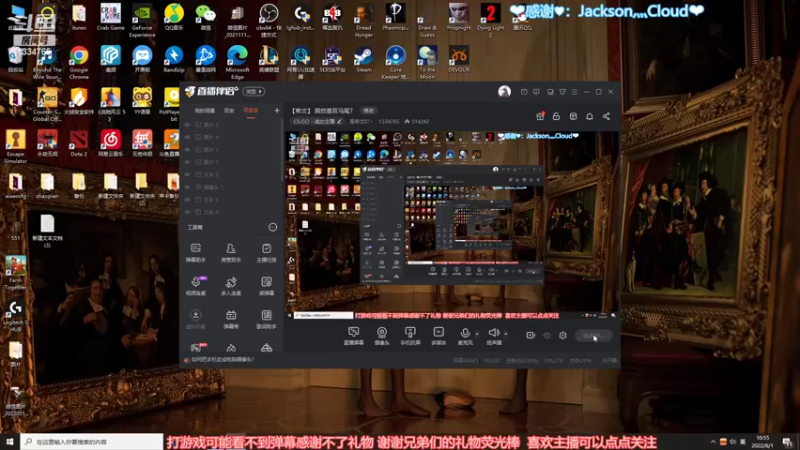Add a new scene with plus button
Viewport: 800px width, 450px height.
[277, 110]
